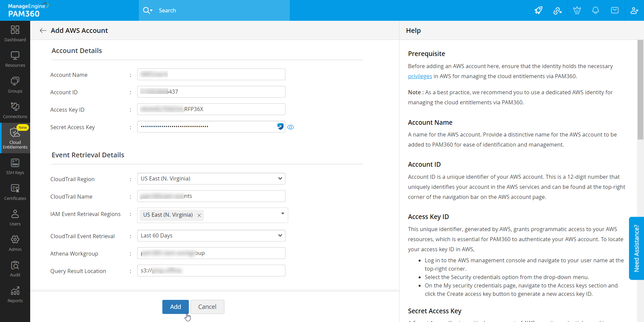Open the notifications bell
The image size is (644, 322).
[x=596, y=10]
